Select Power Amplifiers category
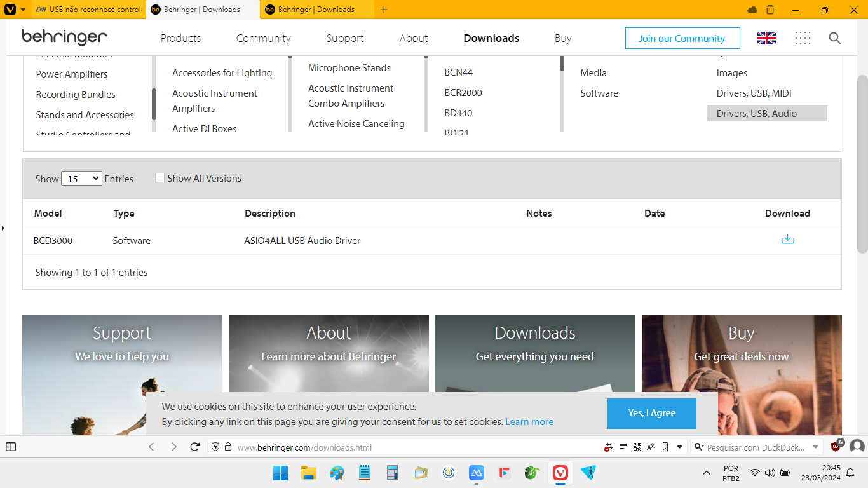Screen dimensions: 868x488 [x=72, y=74]
